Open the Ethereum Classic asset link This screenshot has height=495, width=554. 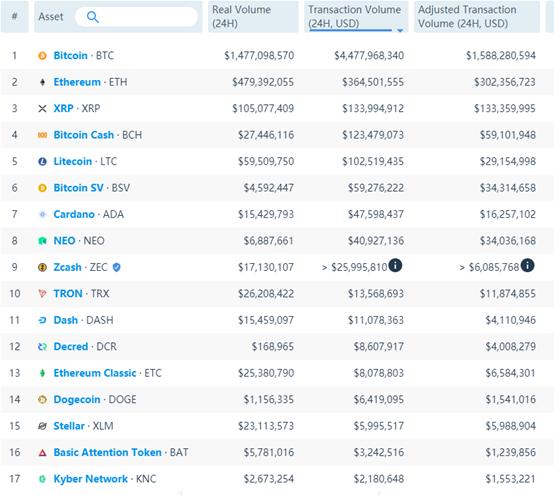[95, 373]
